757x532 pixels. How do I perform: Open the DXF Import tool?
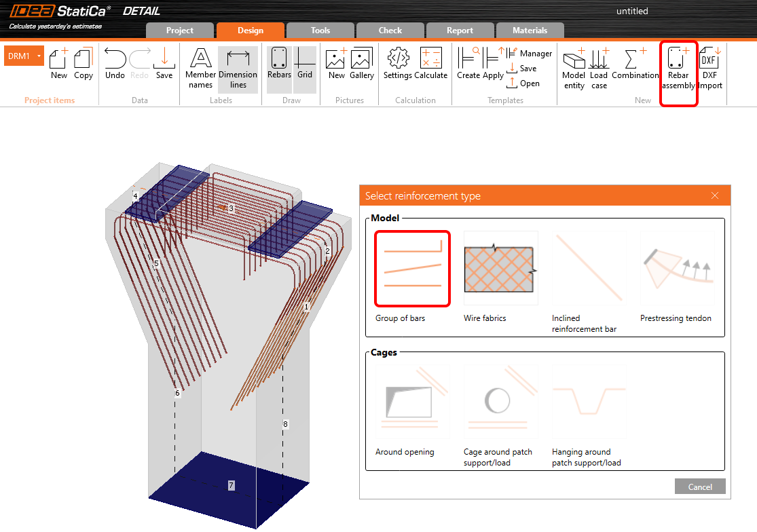click(x=709, y=68)
